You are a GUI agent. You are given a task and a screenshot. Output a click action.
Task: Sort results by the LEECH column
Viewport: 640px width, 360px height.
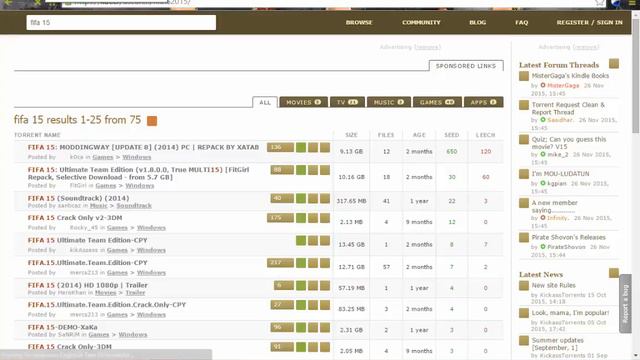(x=485, y=135)
